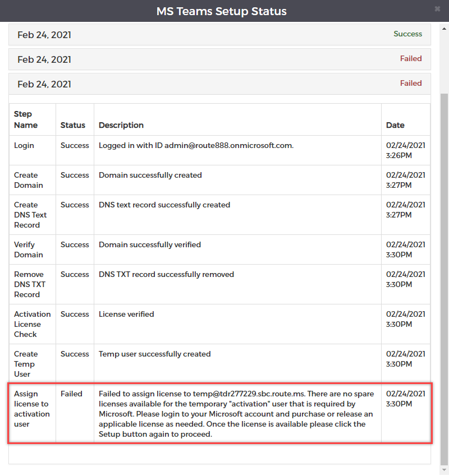This screenshot has width=449, height=476.
Task: Select the Create DNS Text Record cell
Action: pyautogui.click(x=33, y=215)
